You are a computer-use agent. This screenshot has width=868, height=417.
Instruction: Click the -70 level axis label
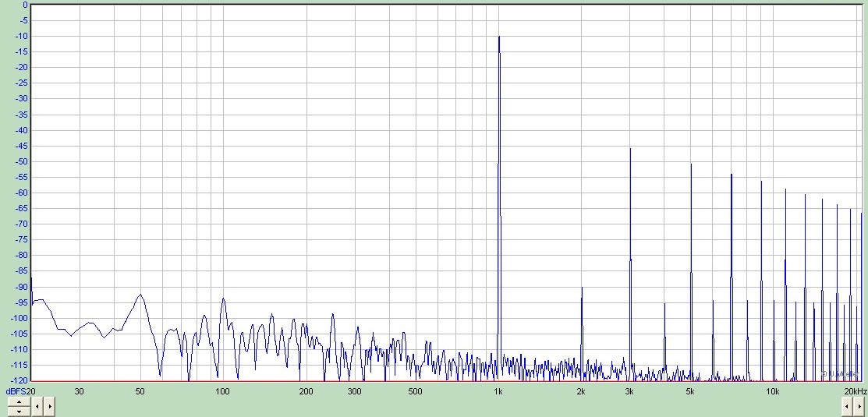(x=21, y=224)
